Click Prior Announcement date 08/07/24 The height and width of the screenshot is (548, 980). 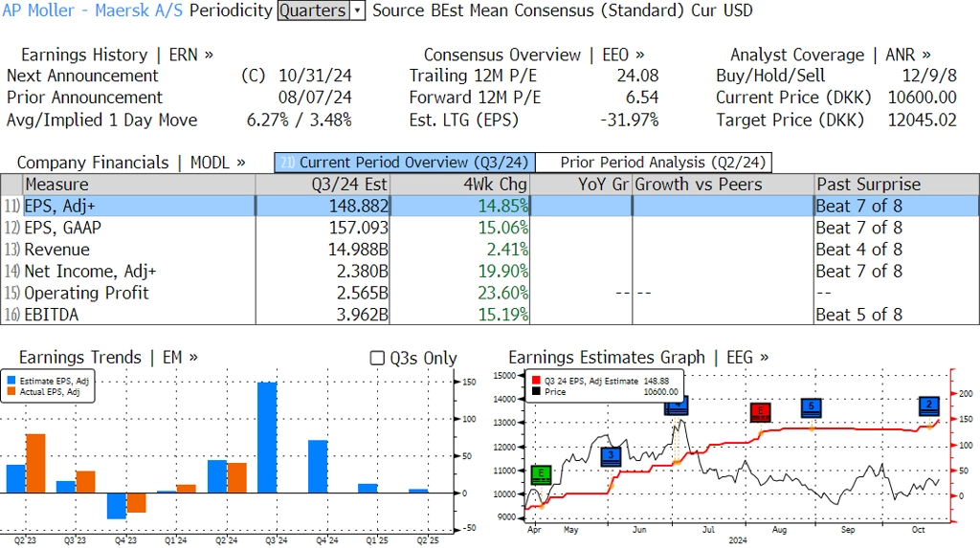pos(315,98)
